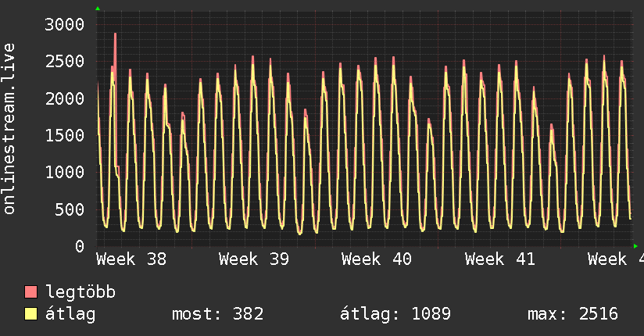Click the 'átlag: 1089' average value

click(x=395, y=314)
